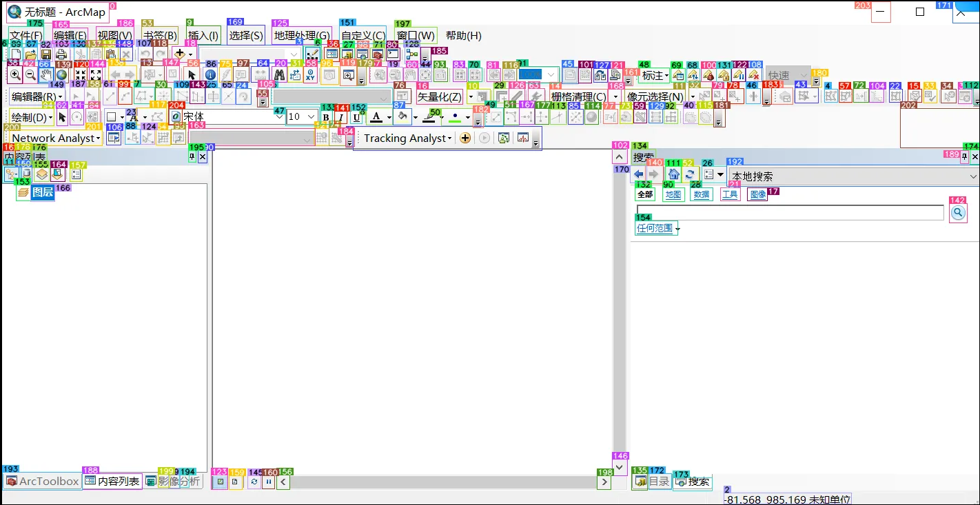980x505 pixels.
Task: Click the search text input field
Action: coord(790,214)
